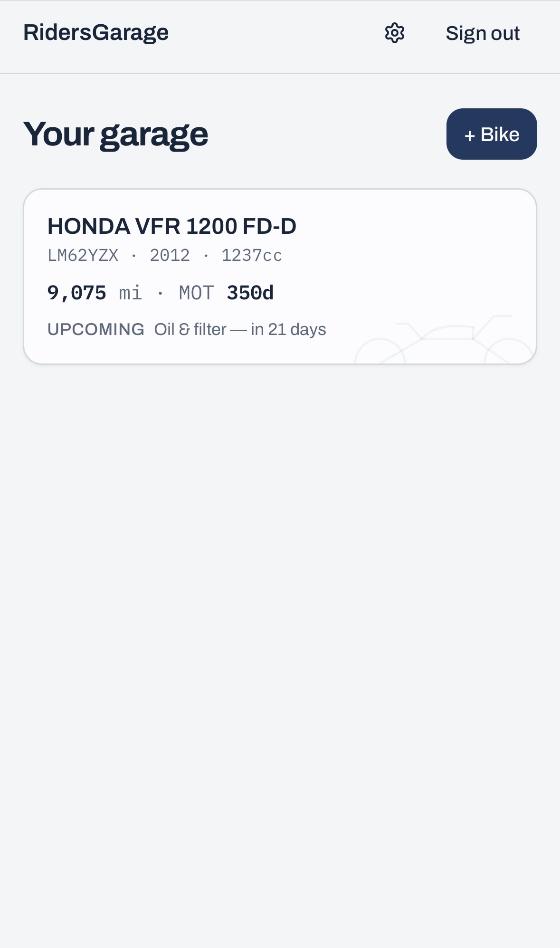This screenshot has height=948, width=560.
Task: Click the 1237cc engine size
Action: click(x=252, y=256)
